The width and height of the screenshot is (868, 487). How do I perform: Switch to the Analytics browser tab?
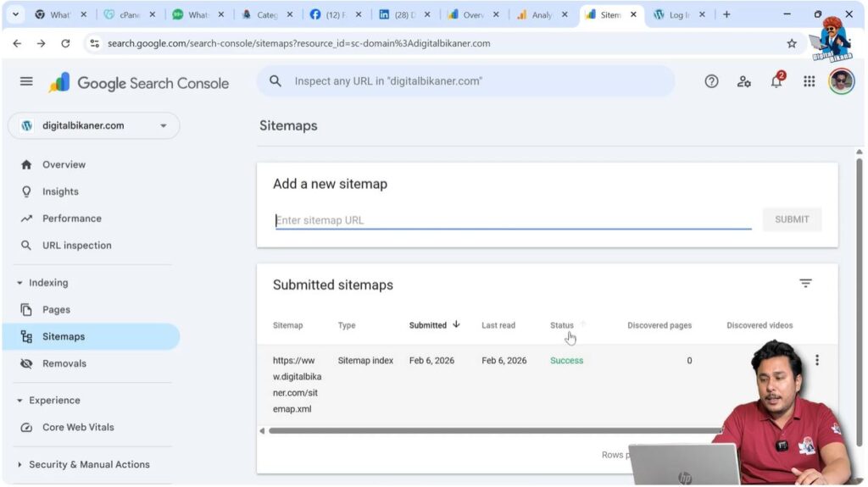coord(540,15)
